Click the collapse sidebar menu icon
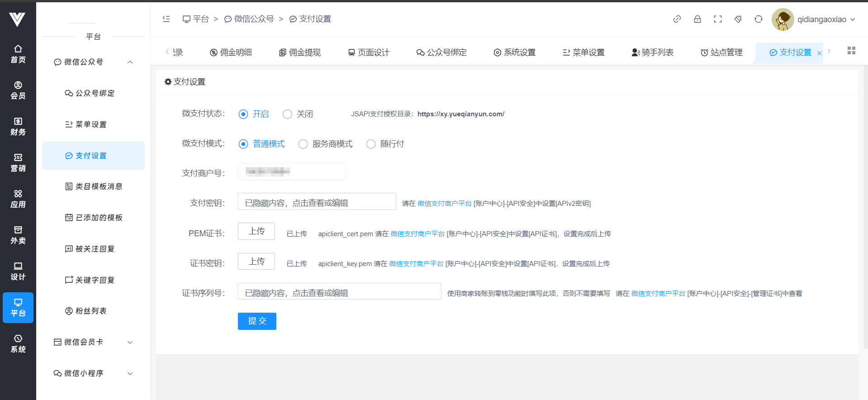Image resolution: width=868 pixels, height=400 pixels. [x=166, y=19]
